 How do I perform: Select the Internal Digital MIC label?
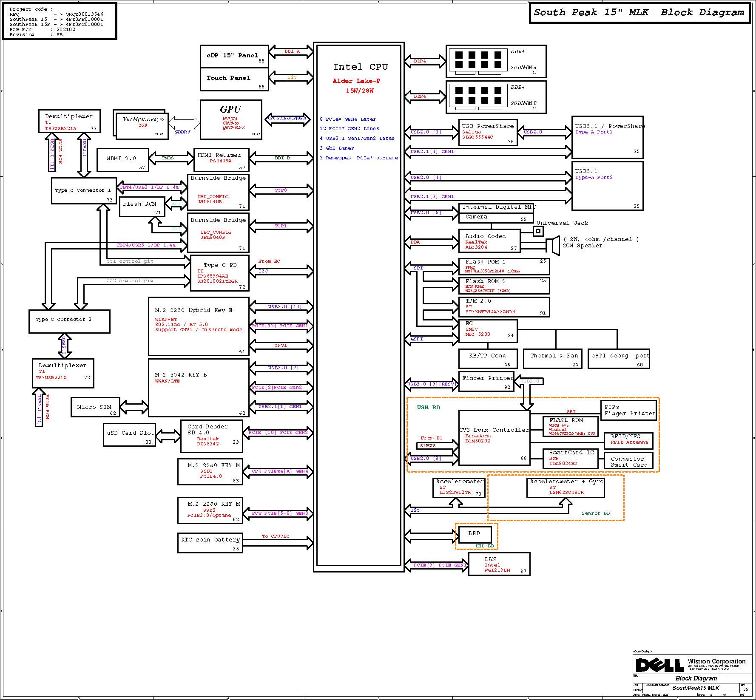(x=499, y=207)
